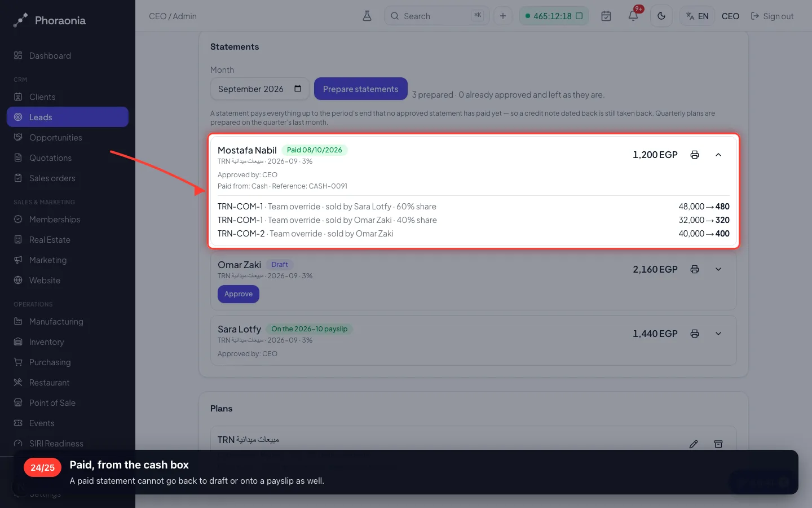Switch language with EN button
Screen dimensions: 812x508
point(698,16)
